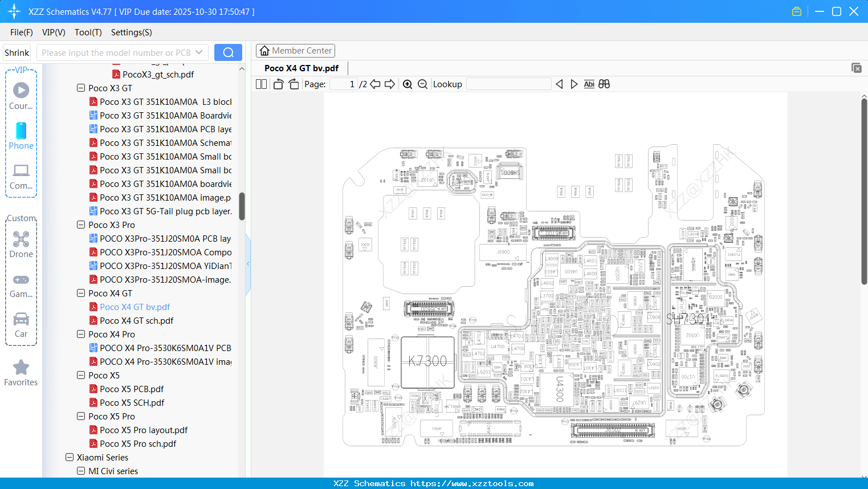The width and height of the screenshot is (868, 489).
Task: Focus the Lookup text field
Action: coord(509,84)
